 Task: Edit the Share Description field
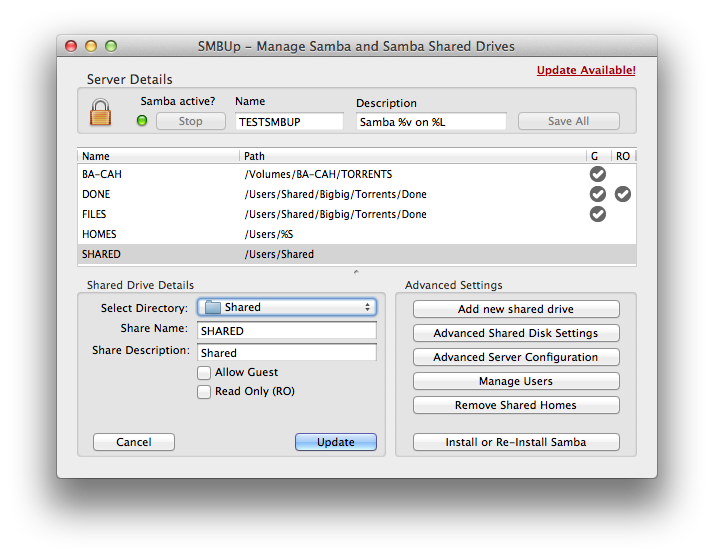click(287, 353)
